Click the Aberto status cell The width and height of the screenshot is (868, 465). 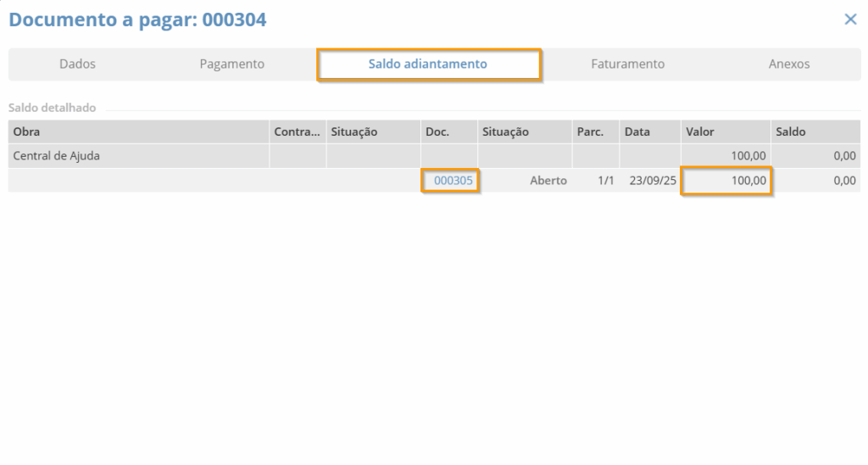(x=548, y=181)
